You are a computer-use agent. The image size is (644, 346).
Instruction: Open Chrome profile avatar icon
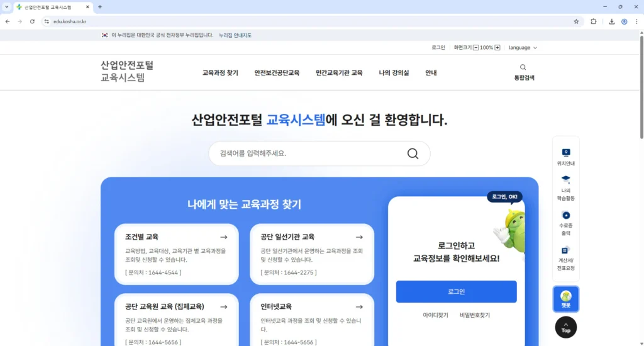[x=624, y=21]
